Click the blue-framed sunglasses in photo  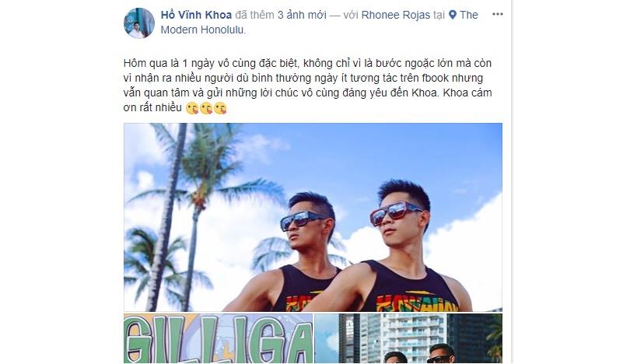303,221
